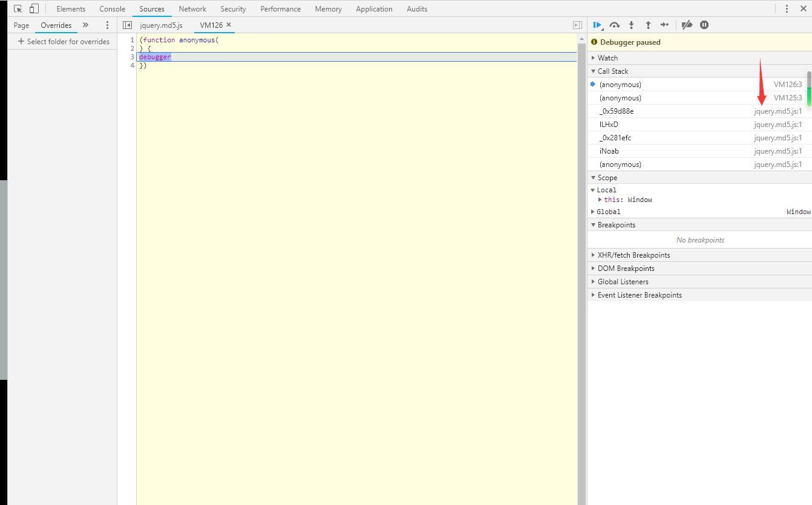
Task: Click Select folder for overrides
Action: coord(64,42)
